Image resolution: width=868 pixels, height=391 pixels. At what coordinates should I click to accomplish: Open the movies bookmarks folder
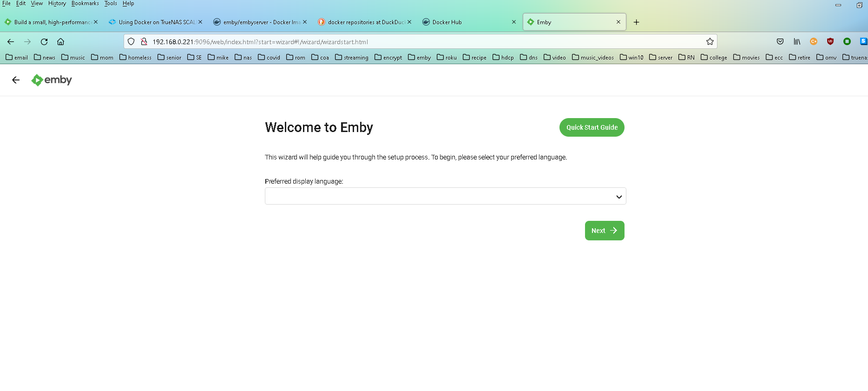[747, 57]
